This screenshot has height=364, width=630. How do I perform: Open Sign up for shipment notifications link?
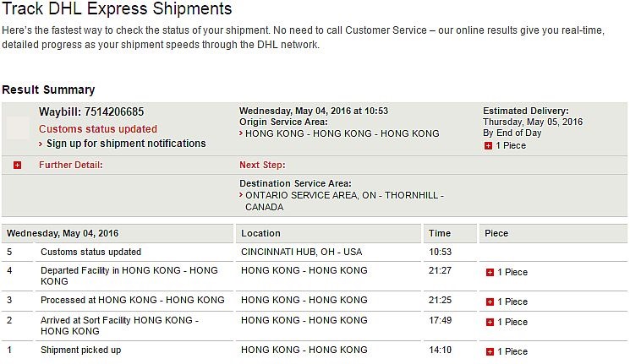[125, 144]
